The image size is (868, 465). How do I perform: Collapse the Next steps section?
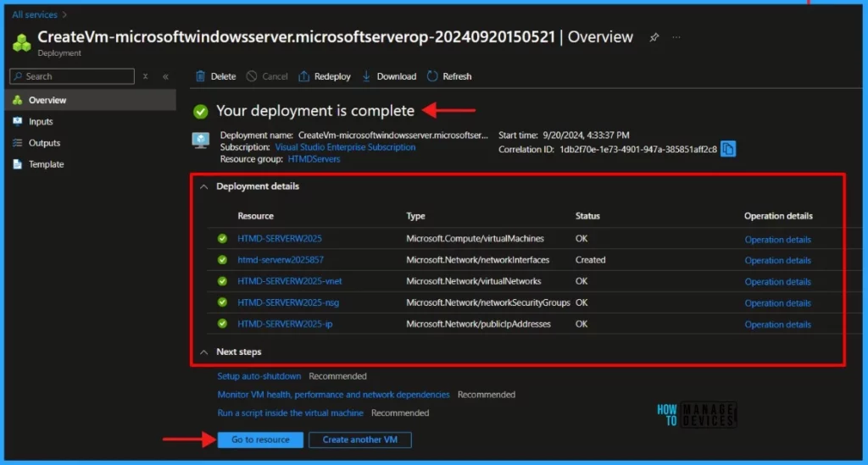tap(203, 352)
